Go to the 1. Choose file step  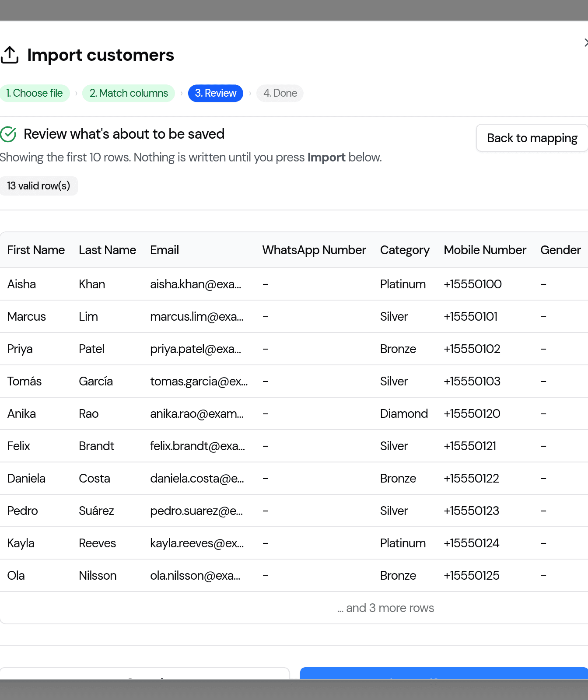[35, 93]
